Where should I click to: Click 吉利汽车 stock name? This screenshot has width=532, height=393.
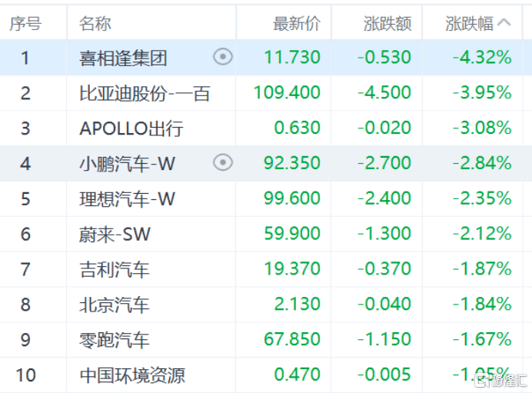coord(115,269)
